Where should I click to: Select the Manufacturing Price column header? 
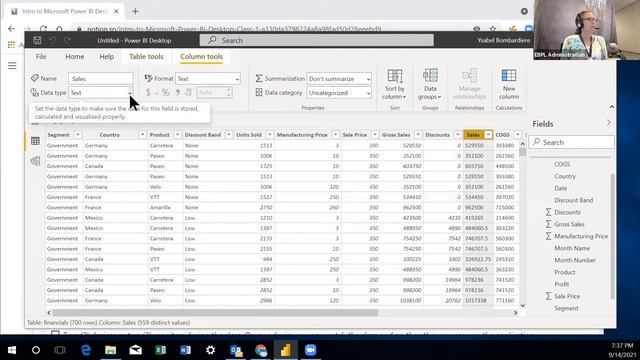302,135
